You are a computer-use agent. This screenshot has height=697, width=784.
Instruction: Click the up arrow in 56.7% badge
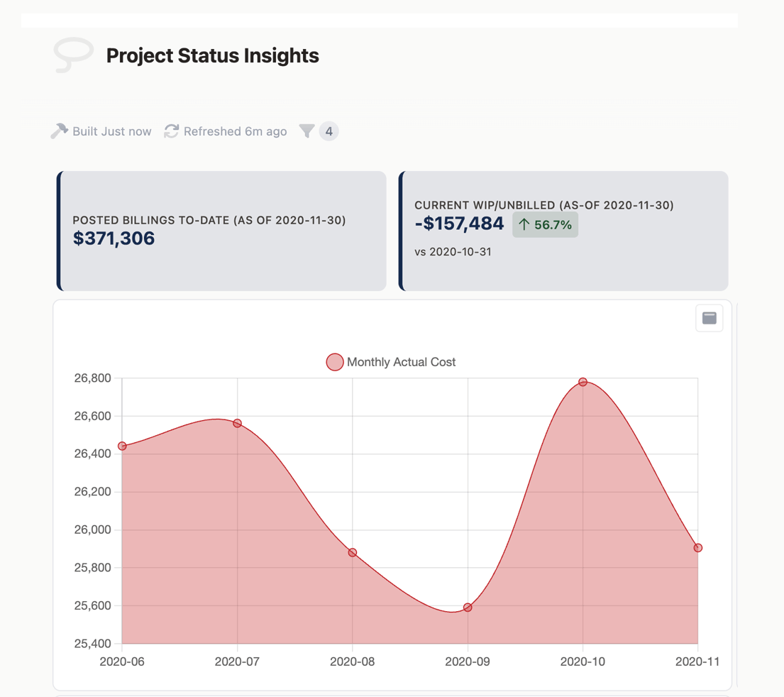coord(524,225)
